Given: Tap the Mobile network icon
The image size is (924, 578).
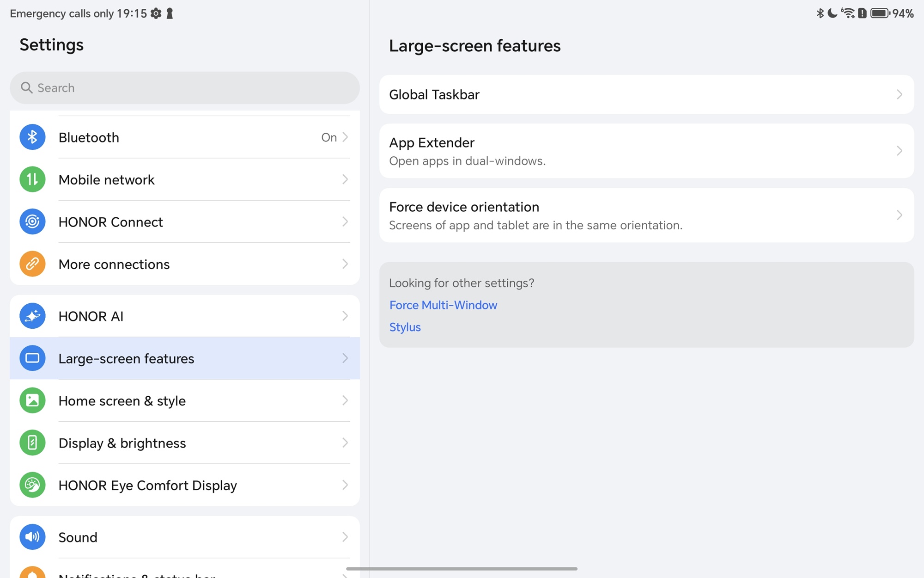Looking at the screenshot, I should (32, 179).
